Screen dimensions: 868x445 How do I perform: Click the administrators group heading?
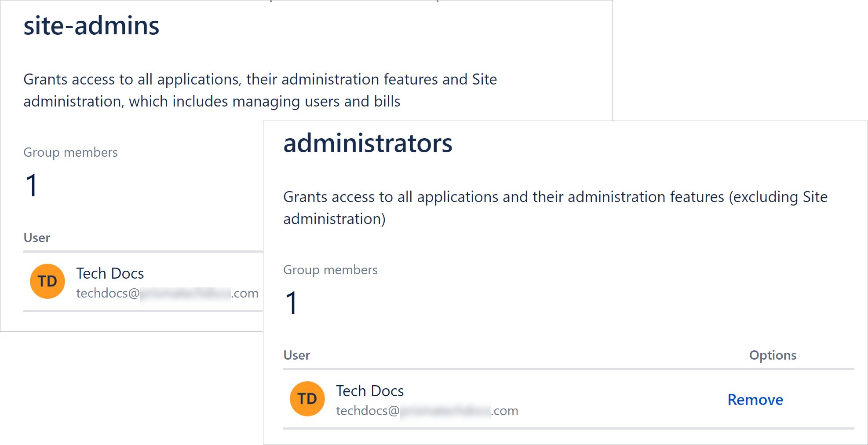(x=368, y=143)
